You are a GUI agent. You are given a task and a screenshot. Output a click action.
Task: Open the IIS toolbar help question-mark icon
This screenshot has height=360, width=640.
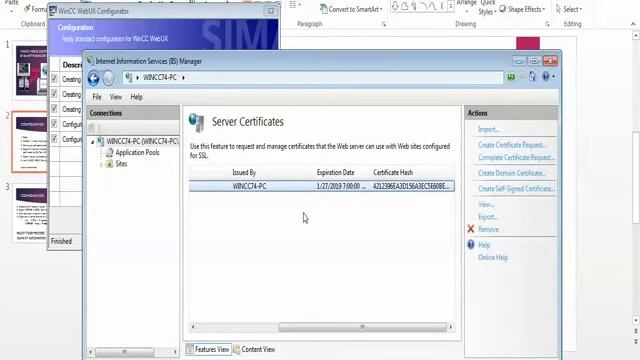point(545,76)
